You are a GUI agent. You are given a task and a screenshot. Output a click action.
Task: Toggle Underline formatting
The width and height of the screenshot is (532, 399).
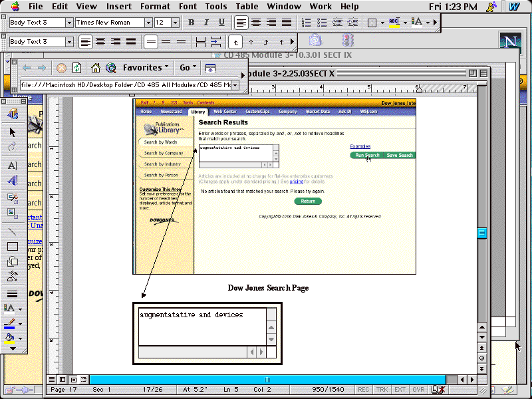pyautogui.click(x=221, y=23)
